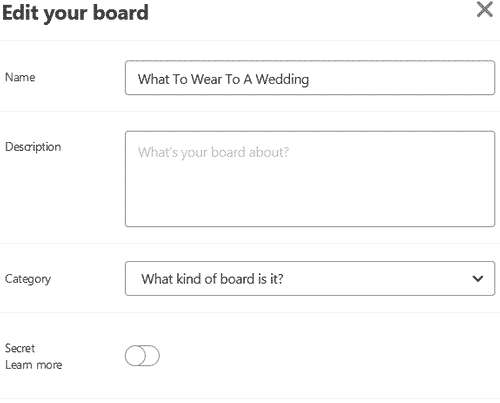Viewport: 500px width, 403px height.
Task: Click the Secret toggle's round knob
Action: click(x=135, y=355)
